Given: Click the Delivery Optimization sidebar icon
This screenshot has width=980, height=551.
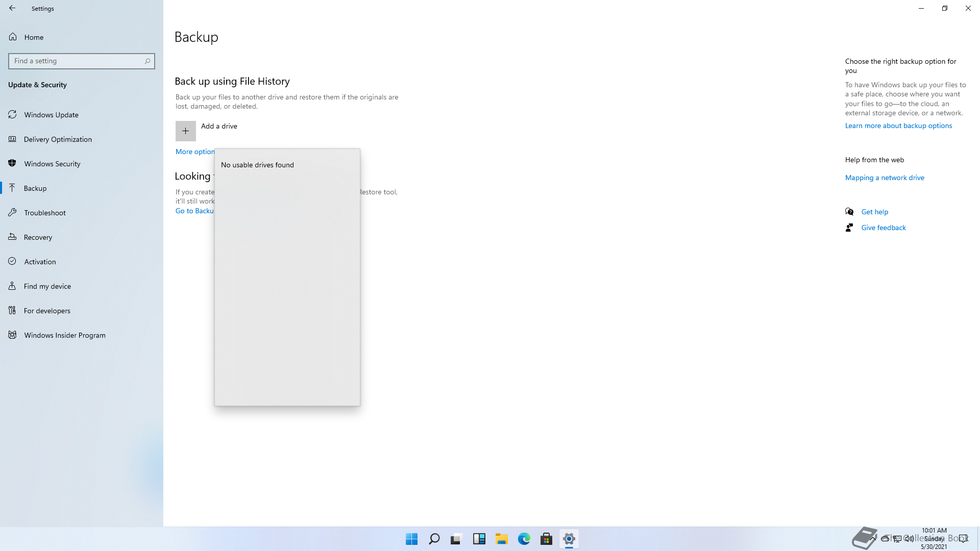Looking at the screenshot, I should 12,139.
